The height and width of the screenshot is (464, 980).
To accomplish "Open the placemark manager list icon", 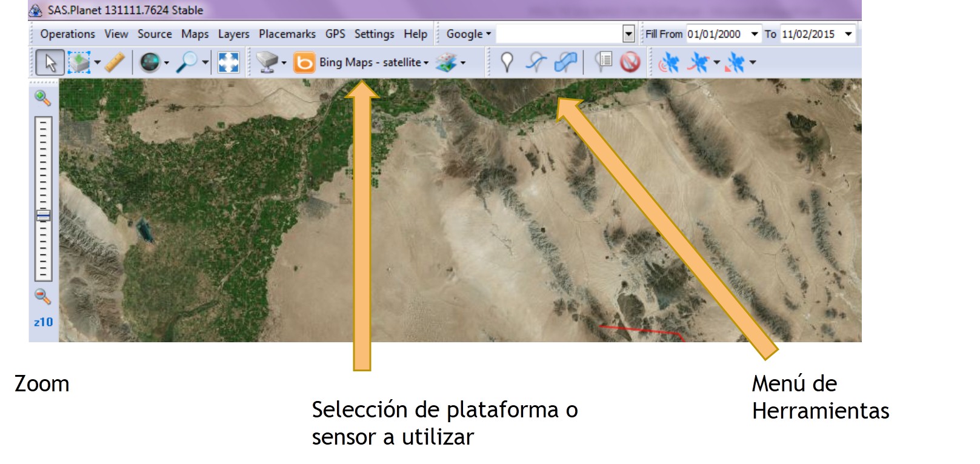I will pyautogui.click(x=603, y=61).
